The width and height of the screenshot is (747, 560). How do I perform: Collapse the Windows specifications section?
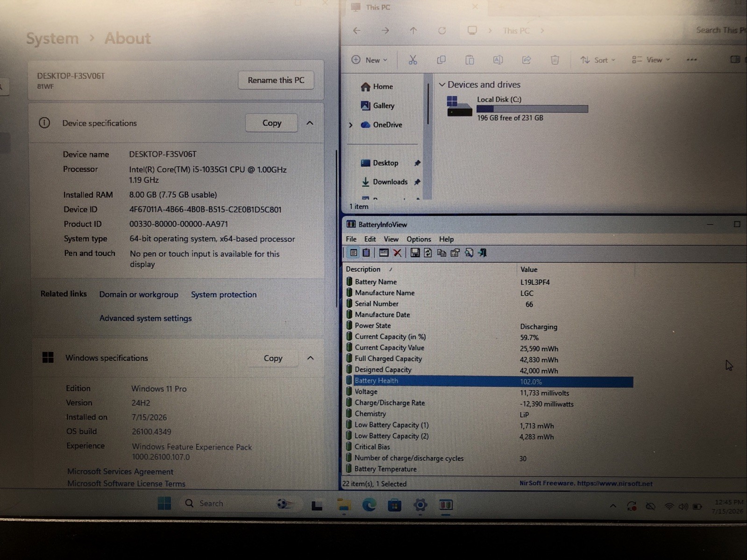(x=310, y=358)
